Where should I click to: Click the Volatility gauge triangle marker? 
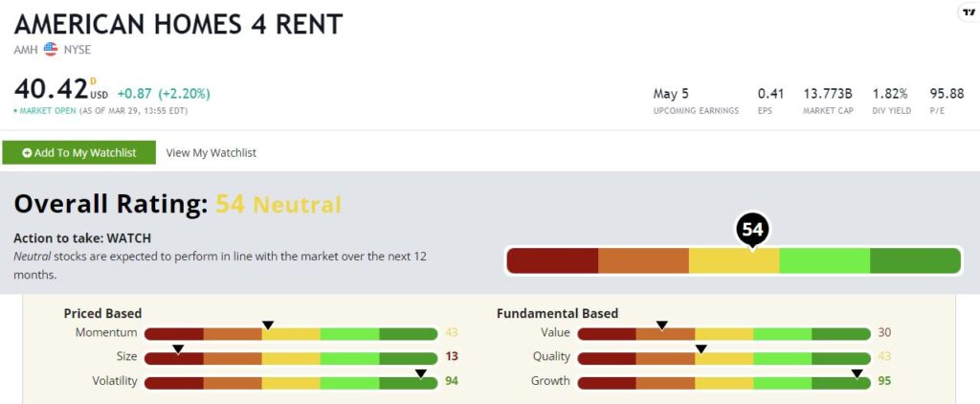(x=421, y=373)
